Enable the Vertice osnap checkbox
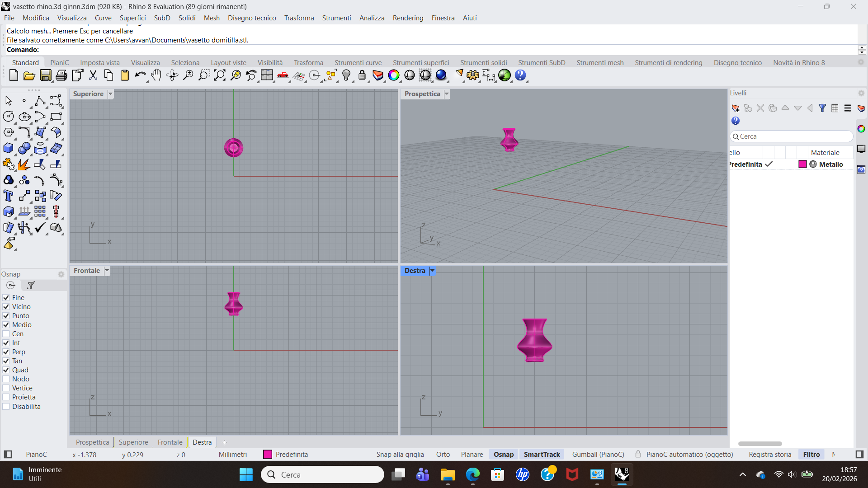Screen dimensions: 868x488 pyautogui.click(x=6, y=388)
